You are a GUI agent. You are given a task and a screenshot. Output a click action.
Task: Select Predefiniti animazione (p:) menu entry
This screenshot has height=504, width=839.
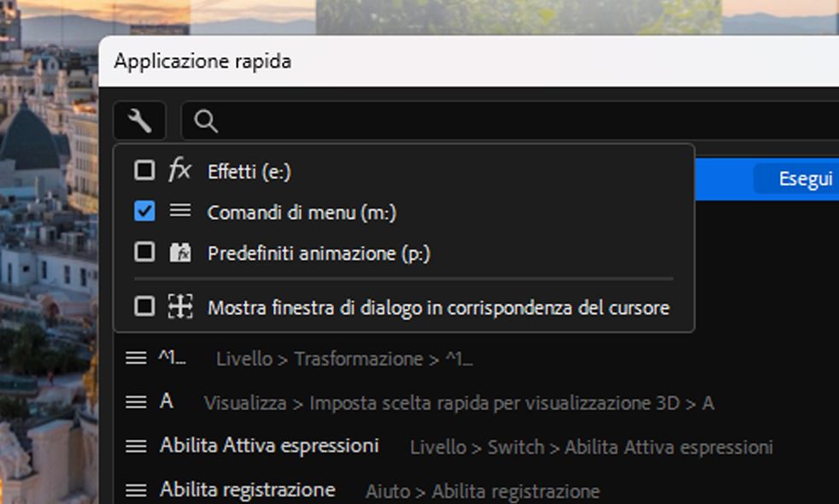[x=319, y=254]
